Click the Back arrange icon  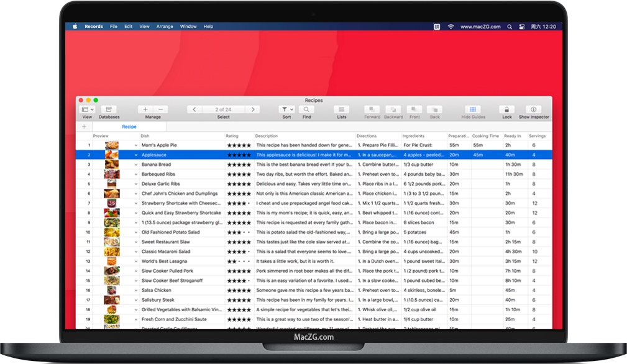(434, 108)
